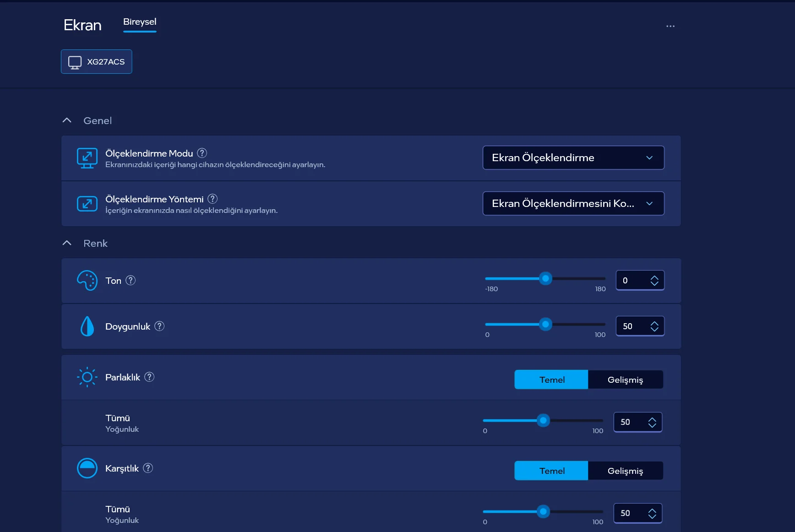The height and width of the screenshot is (532, 795).
Task: Click the description 'Ekranınızdaki içeriği hangi cihazın ölçeklendireceğini ayarlayın.'
Action: (x=215, y=165)
